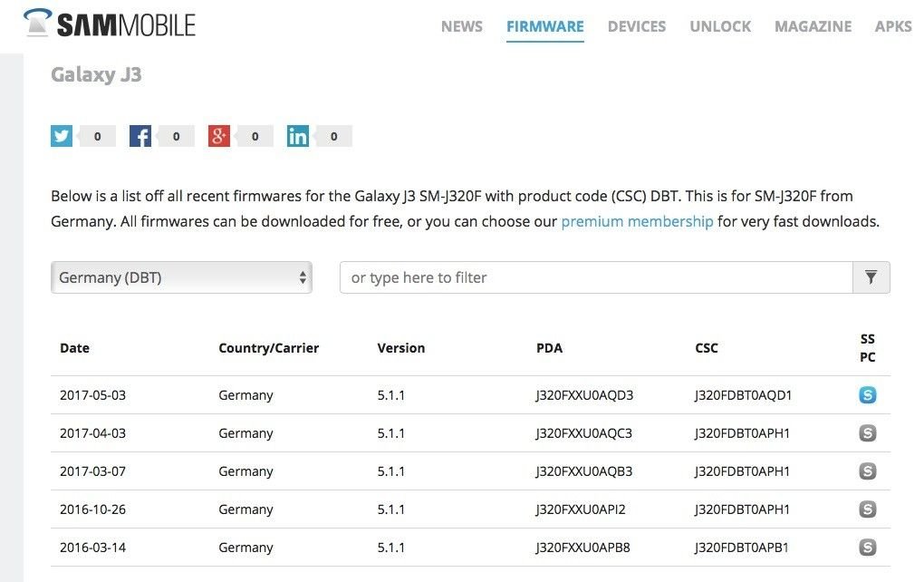Viewport: 924px width, 582px height.
Task: Open the APKS menu
Action: [893, 26]
